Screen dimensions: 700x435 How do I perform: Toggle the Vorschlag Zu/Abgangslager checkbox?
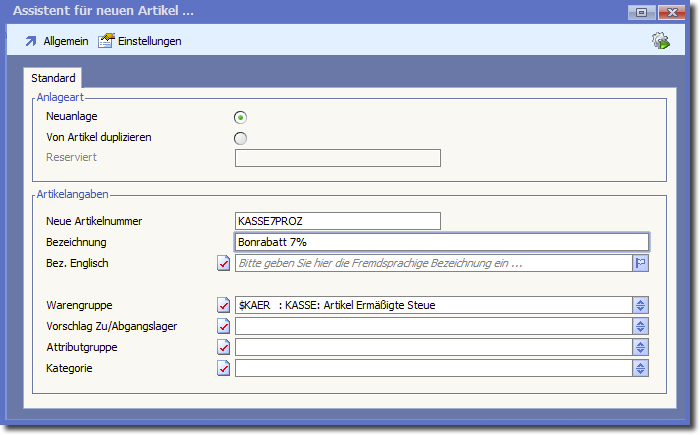[x=224, y=326]
